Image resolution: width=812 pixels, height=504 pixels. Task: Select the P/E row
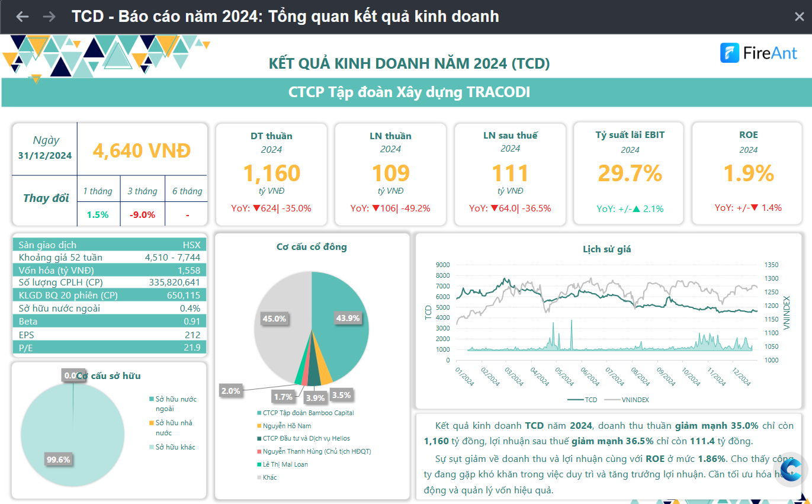110,348
